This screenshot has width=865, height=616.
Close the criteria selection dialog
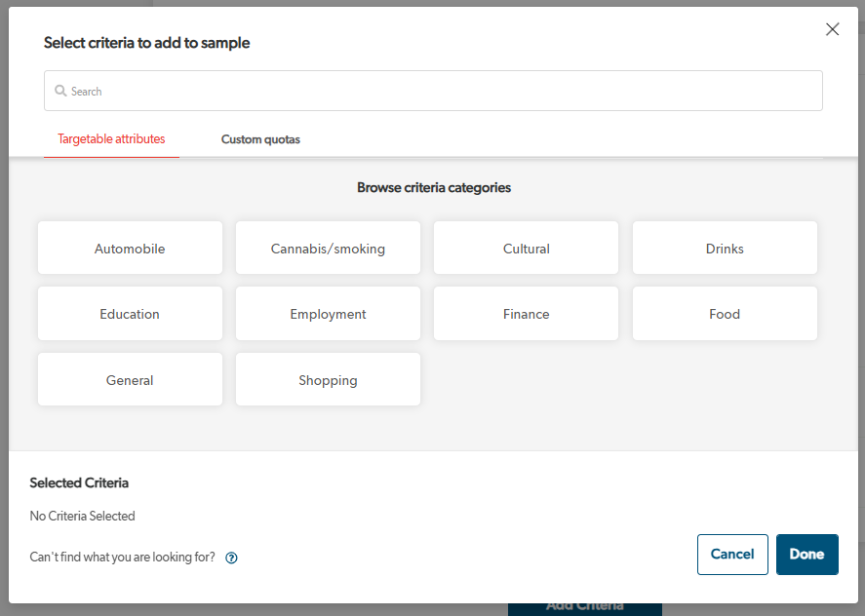(x=832, y=29)
